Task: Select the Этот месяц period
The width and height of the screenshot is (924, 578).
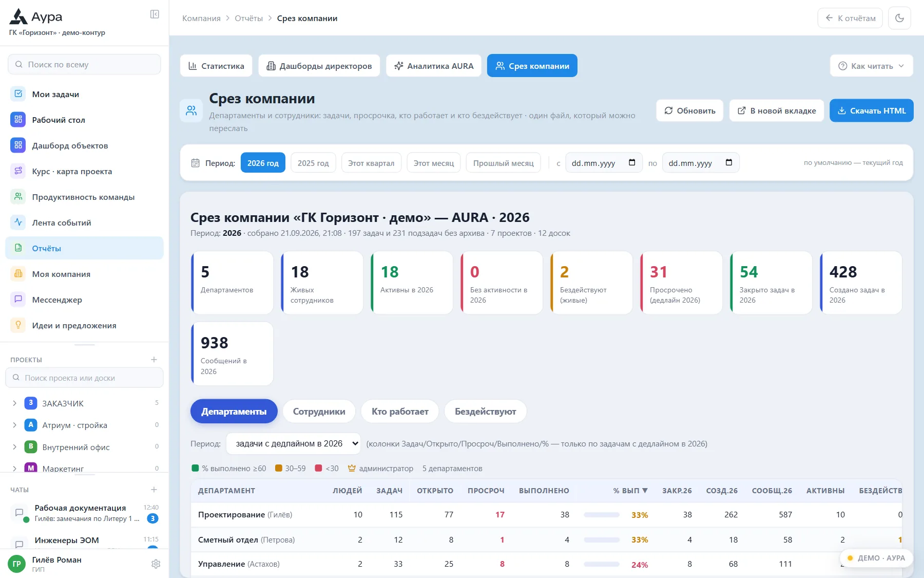Action: (434, 163)
